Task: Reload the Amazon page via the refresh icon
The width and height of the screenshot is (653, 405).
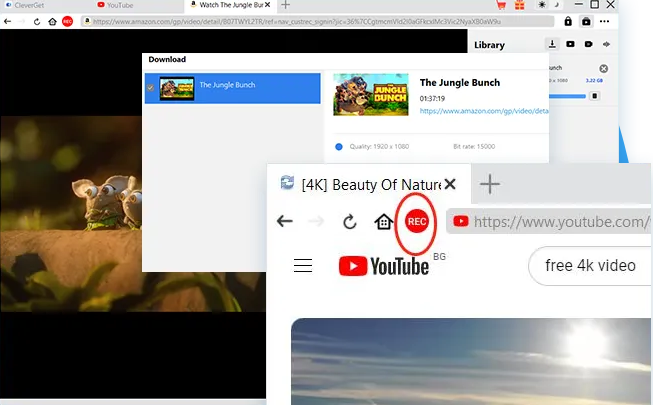Action: tap(37, 22)
